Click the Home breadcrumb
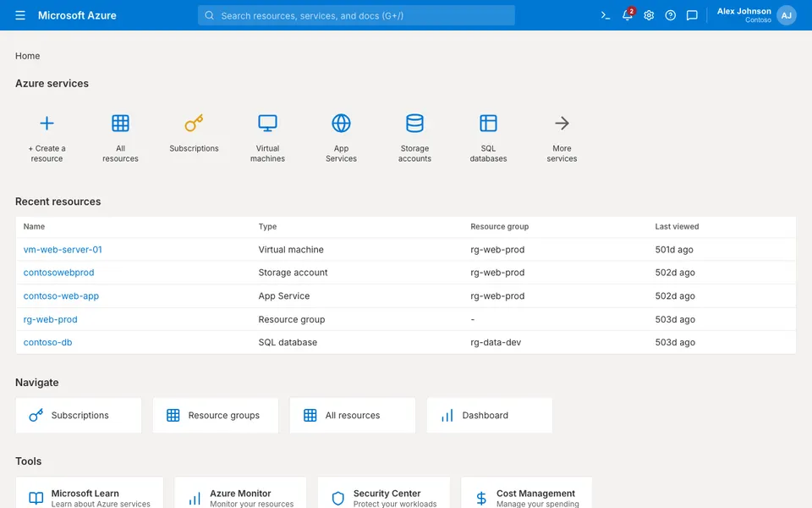This screenshot has width=812, height=508. click(27, 56)
